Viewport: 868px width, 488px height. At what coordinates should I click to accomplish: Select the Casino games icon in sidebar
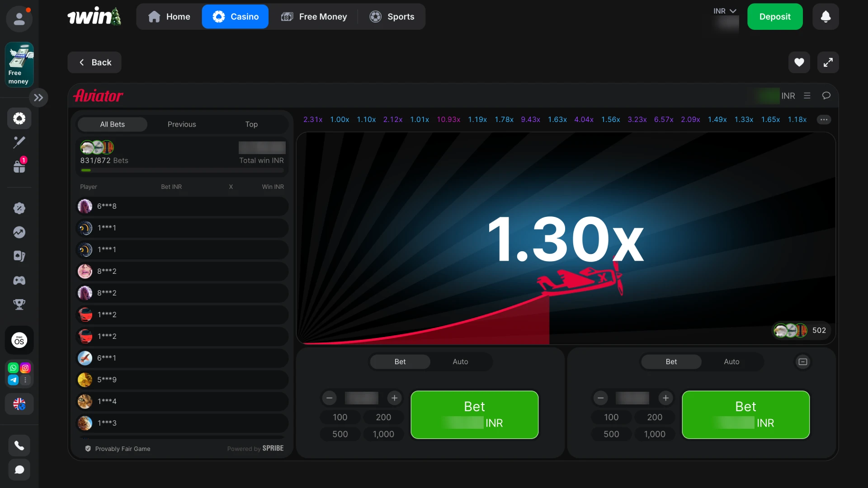click(19, 118)
